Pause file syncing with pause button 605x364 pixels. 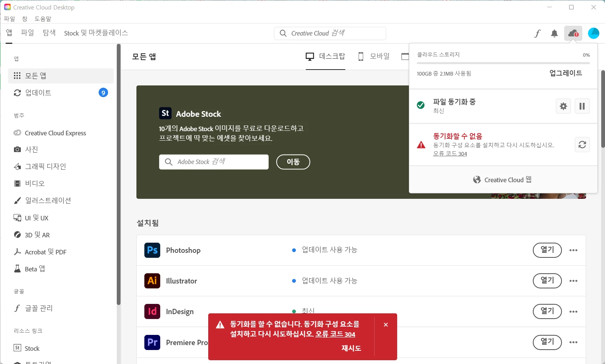click(x=582, y=106)
